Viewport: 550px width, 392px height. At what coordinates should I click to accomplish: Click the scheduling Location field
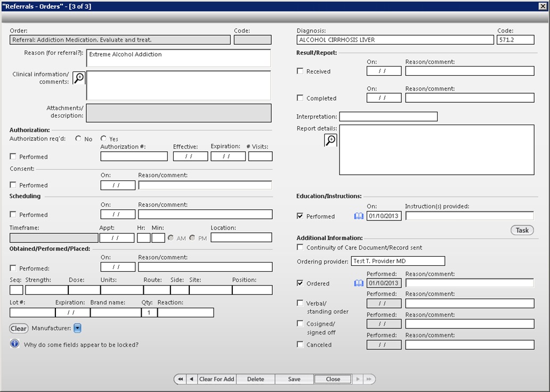click(241, 238)
